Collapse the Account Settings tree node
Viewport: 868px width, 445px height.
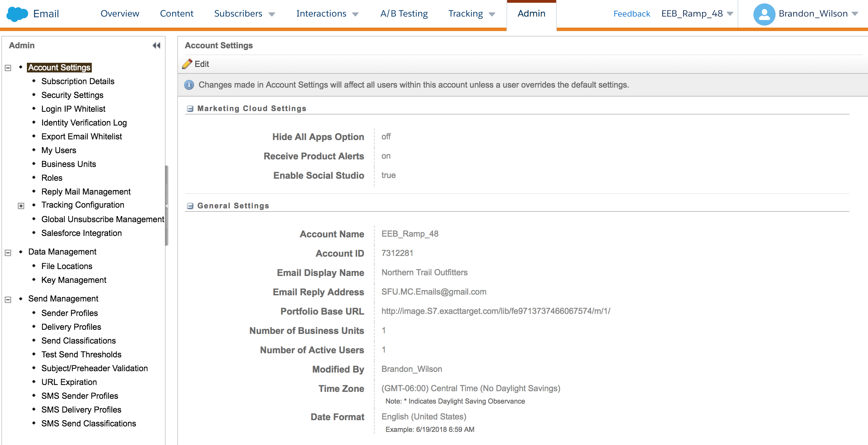tap(8, 68)
